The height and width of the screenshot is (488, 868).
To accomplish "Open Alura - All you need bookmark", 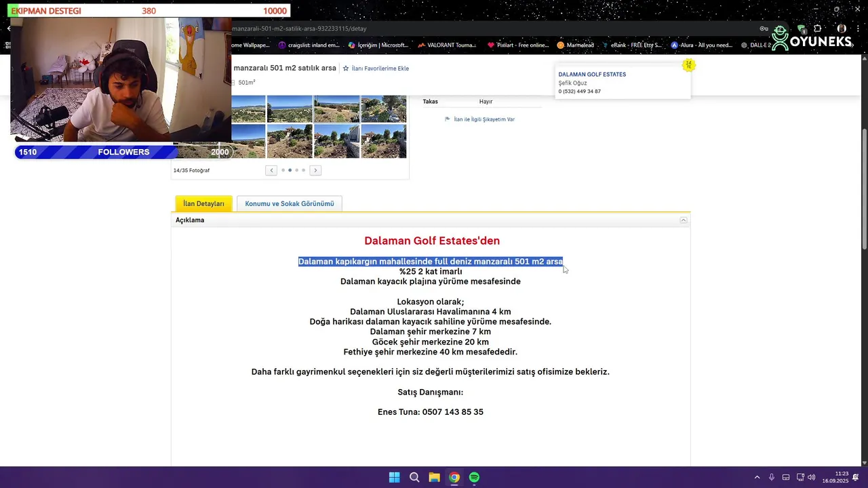I will point(702,45).
